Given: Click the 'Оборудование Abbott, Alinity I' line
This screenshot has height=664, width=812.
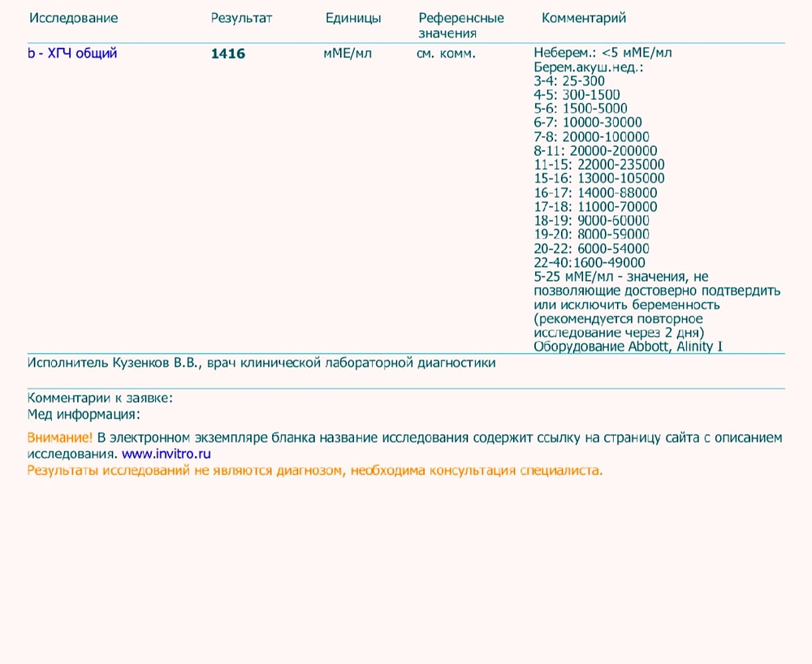Looking at the screenshot, I should (628, 347).
